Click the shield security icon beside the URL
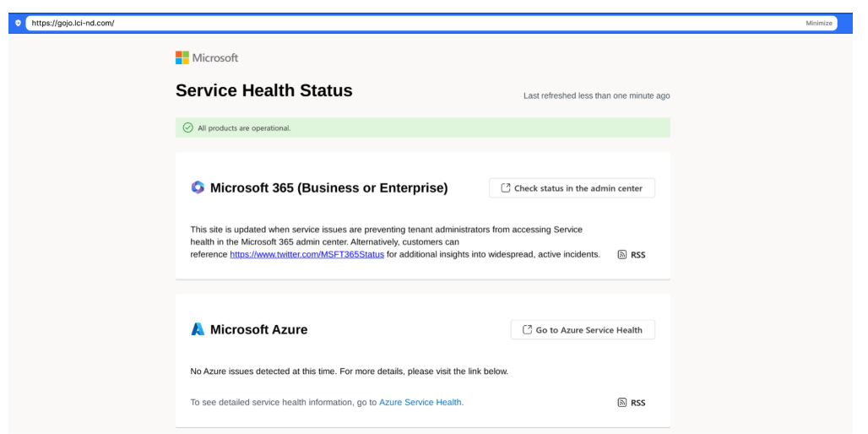Screen dimensions: 868x434 pos(18,24)
